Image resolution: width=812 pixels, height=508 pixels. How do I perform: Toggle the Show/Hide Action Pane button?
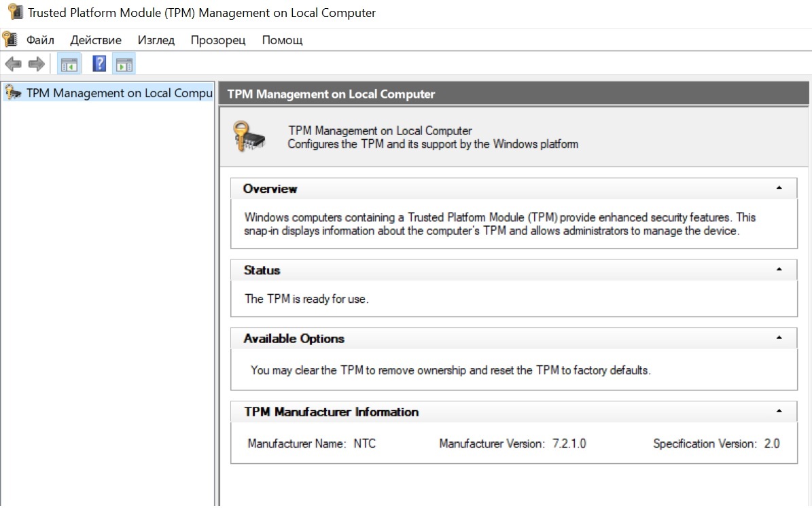pos(124,65)
